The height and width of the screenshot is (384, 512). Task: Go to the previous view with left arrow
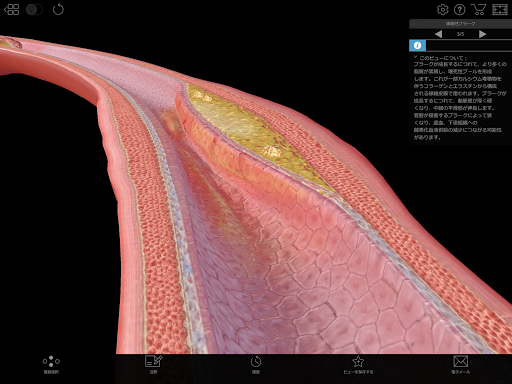pyautogui.click(x=439, y=34)
